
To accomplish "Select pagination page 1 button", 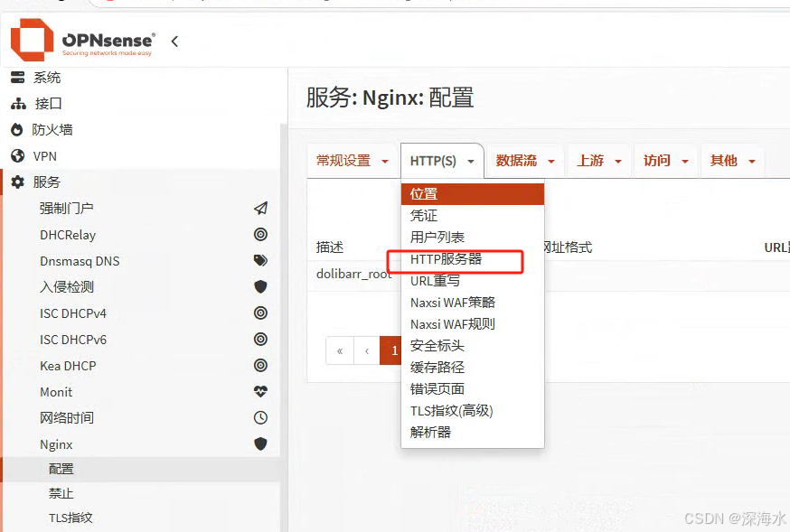I will 391,350.
